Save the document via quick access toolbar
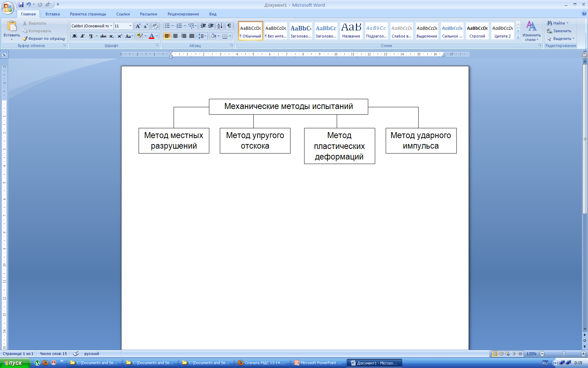 (21, 5)
